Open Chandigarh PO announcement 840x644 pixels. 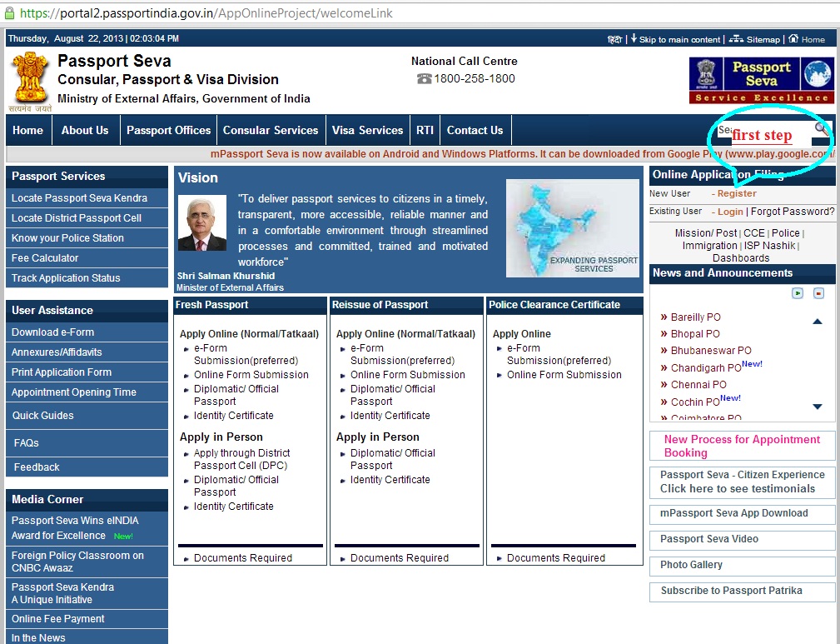coord(705,368)
